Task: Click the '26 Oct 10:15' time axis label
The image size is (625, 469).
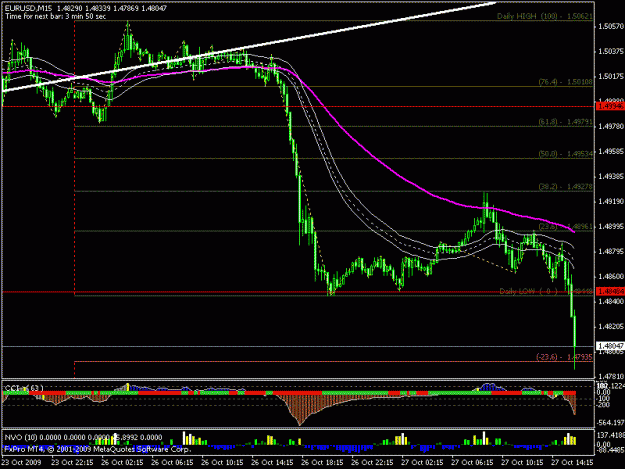Action: 222,462
